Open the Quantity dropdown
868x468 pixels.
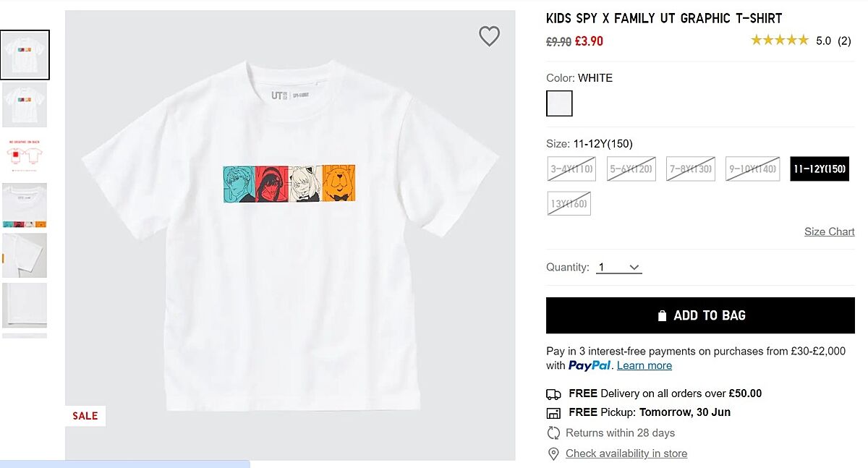[x=619, y=268]
